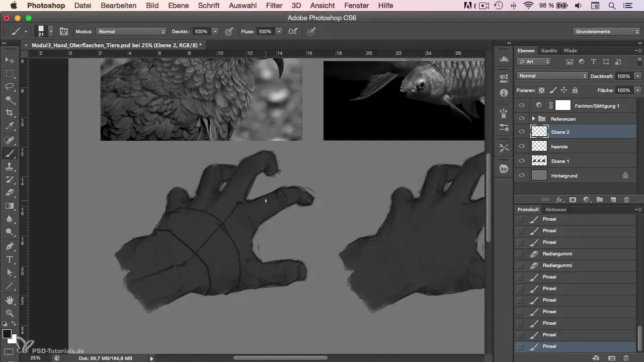Toggle lock all for layer

pos(575,90)
